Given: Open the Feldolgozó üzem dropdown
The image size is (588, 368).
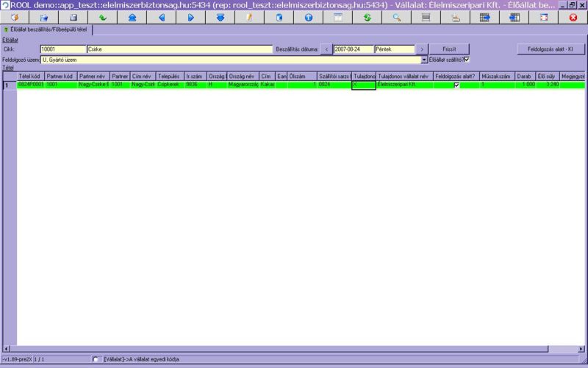Looking at the screenshot, I should pyautogui.click(x=424, y=60).
